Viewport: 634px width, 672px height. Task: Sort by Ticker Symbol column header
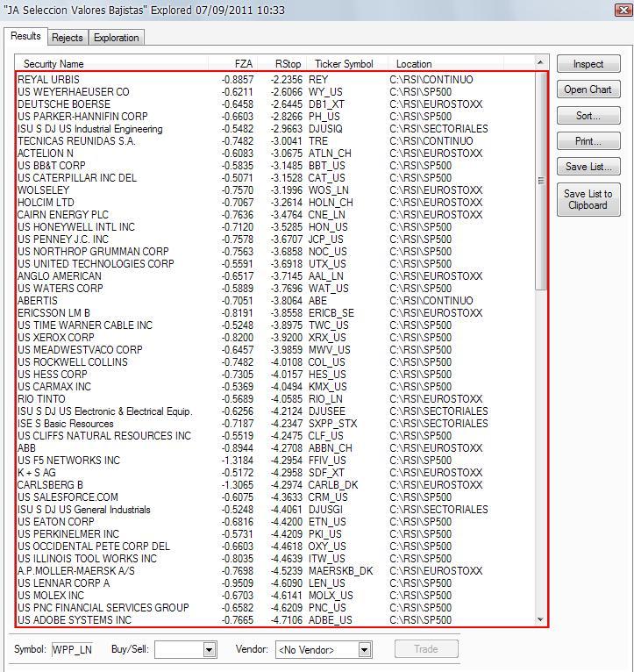pyautogui.click(x=347, y=64)
